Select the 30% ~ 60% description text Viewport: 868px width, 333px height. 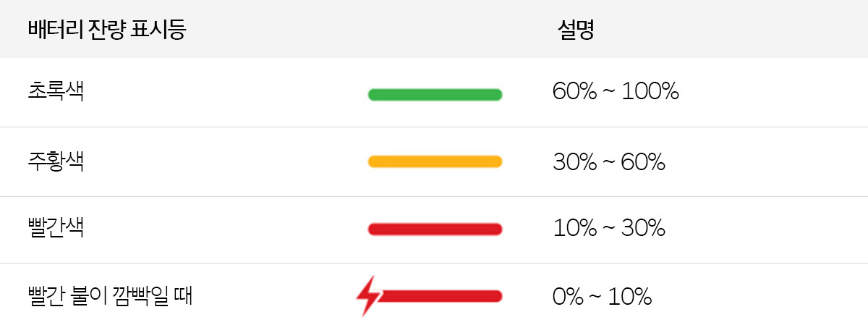[x=608, y=161]
